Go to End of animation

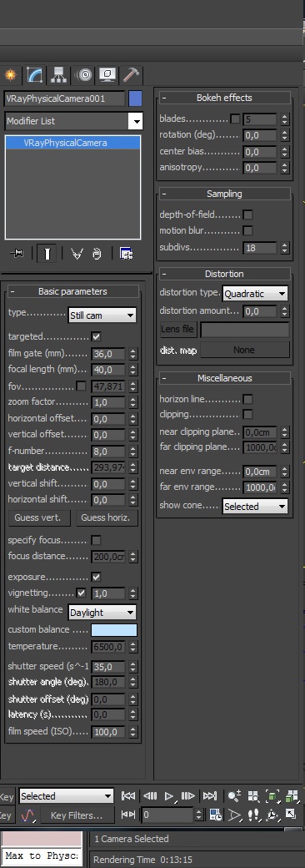click(209, 796)
